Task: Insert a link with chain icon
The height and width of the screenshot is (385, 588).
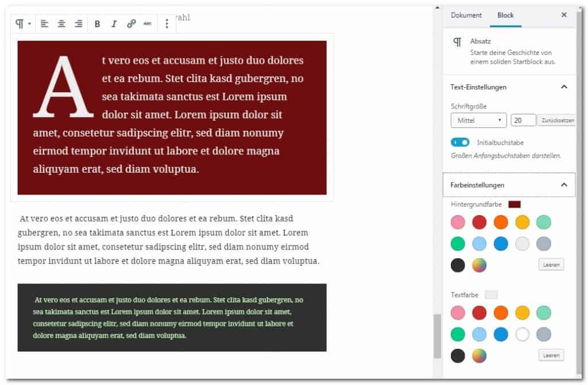Action: [131, 24]
